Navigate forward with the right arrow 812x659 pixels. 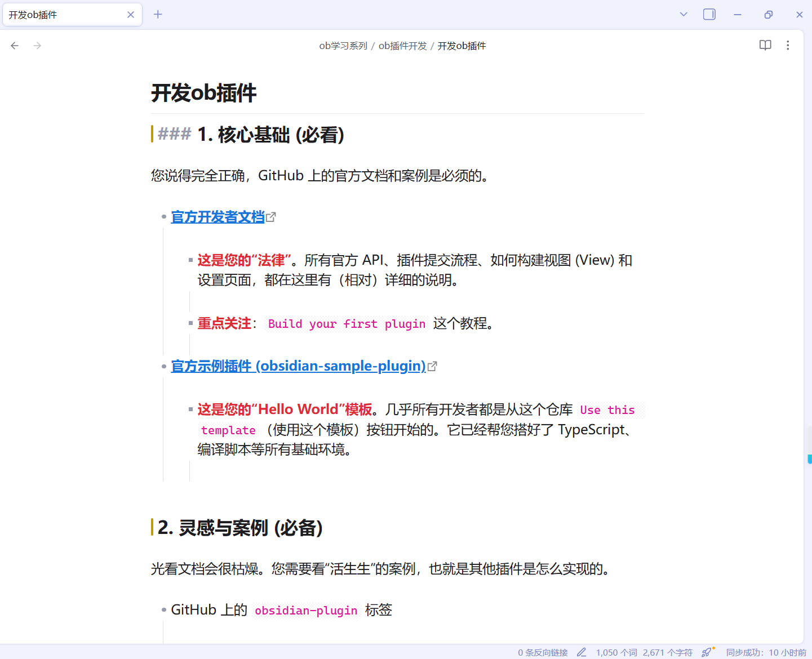(37, 46)
